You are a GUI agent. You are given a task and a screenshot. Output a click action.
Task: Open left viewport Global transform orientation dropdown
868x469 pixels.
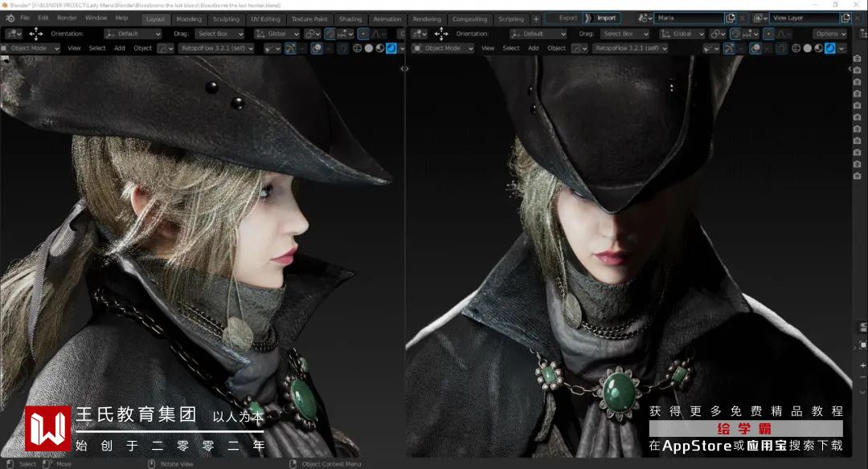point(276,34)
